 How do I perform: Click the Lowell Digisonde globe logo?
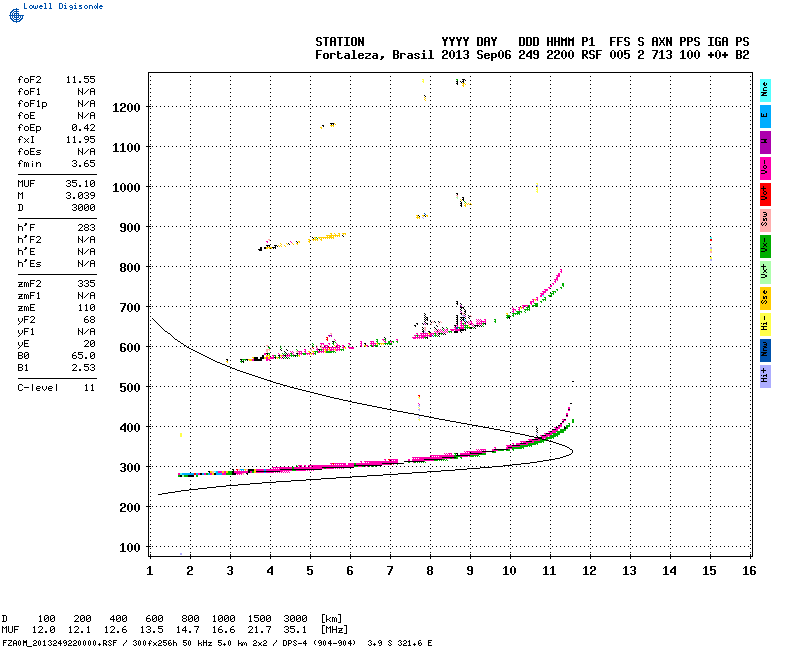tap(16, 15)
